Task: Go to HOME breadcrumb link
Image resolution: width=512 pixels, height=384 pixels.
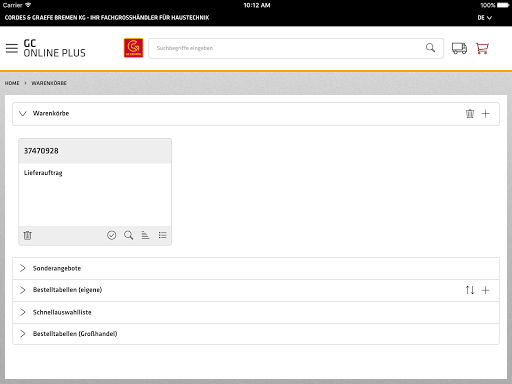Action: pos(12,83)
